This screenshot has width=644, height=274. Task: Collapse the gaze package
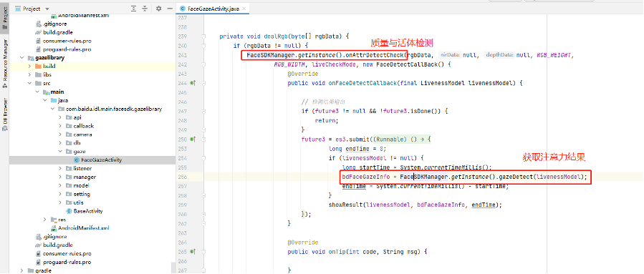click(60, 152)
